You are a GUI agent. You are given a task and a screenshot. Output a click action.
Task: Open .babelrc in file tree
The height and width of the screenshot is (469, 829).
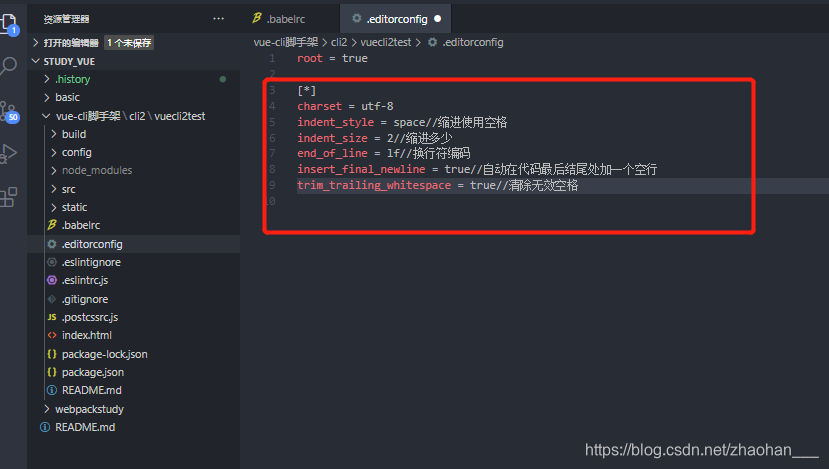click(x=80, y=225)
